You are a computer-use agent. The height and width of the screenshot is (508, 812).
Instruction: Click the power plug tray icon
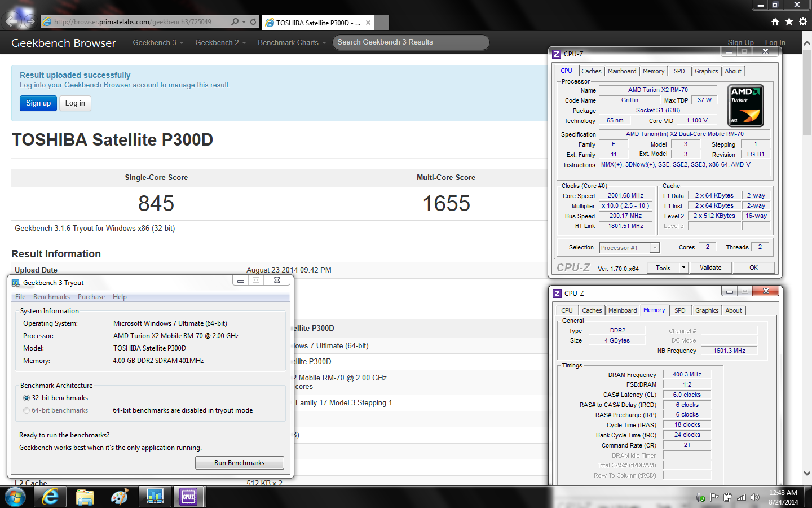click(x=727, y=497)
